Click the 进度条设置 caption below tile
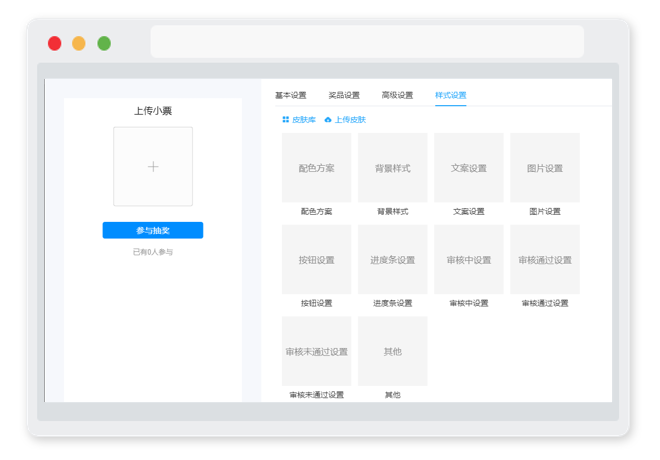The width and height of the screenshot is (660, 460). (393, 303)
